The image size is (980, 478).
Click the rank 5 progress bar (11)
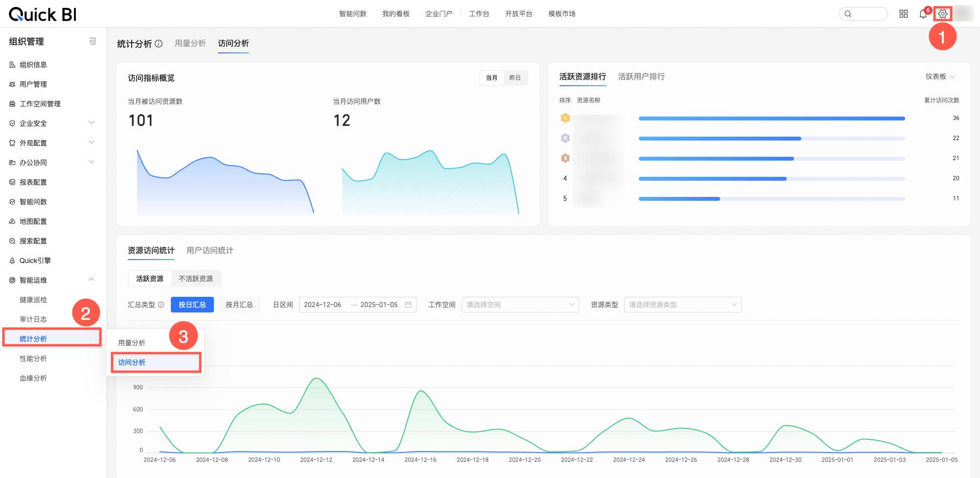pos(772,199)
